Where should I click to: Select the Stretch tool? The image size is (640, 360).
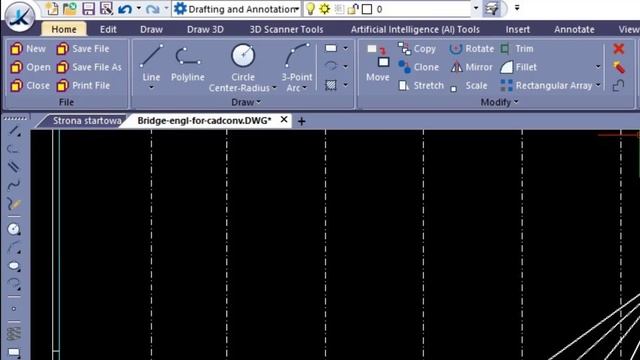pos(421,86)
